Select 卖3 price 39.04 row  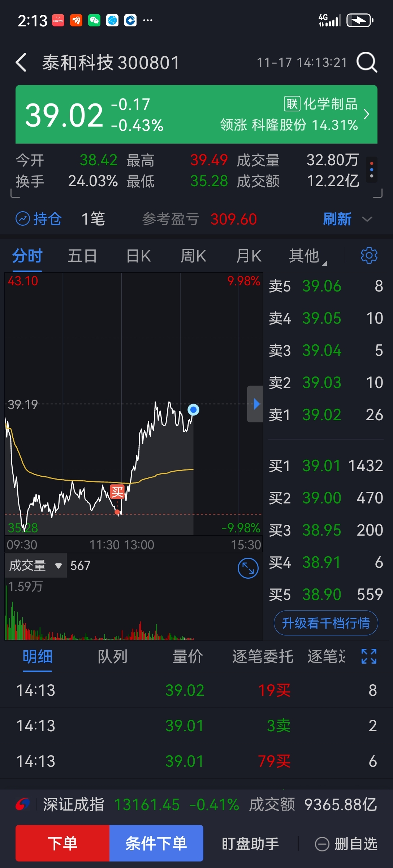[326, 350]
